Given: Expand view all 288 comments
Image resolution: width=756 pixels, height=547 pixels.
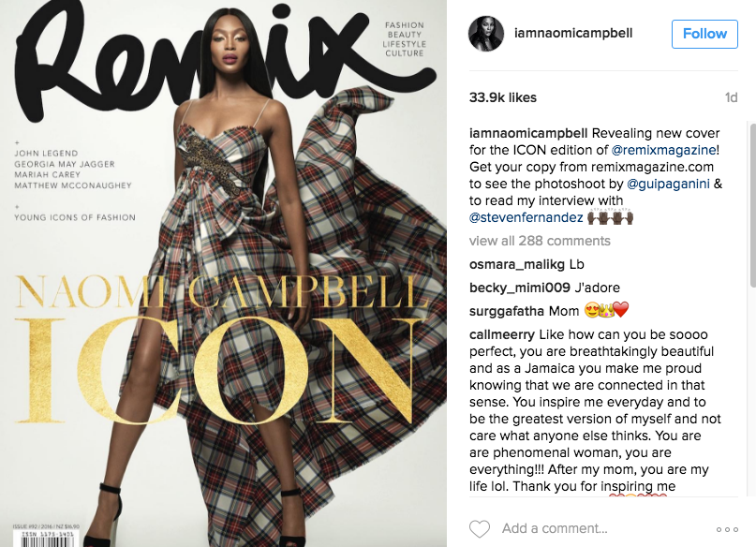Looking at the screenshot, I should click(540, 241).
